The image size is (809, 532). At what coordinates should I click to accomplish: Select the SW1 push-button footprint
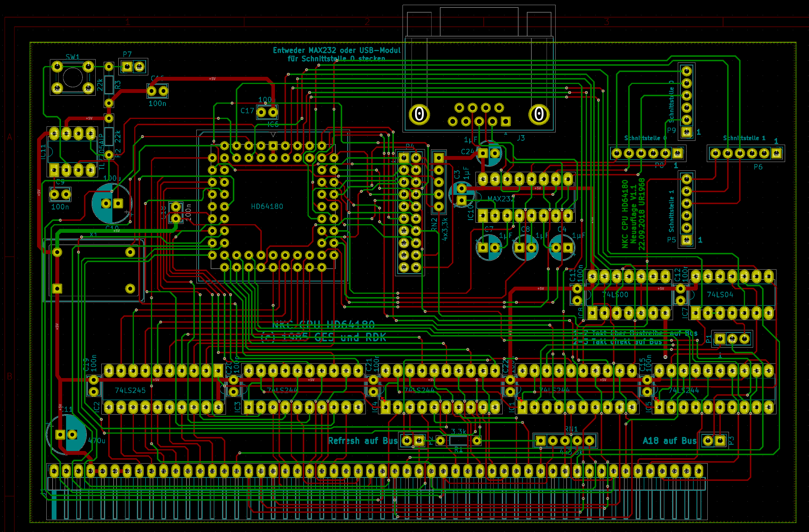point(72,77)
